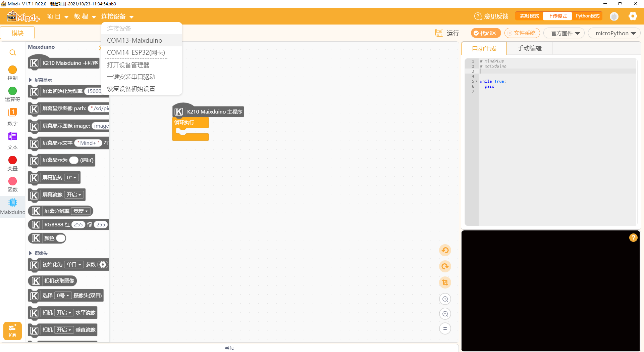
Task: Switch to 实时模式 realtime mode
Action: click(529, 16)
